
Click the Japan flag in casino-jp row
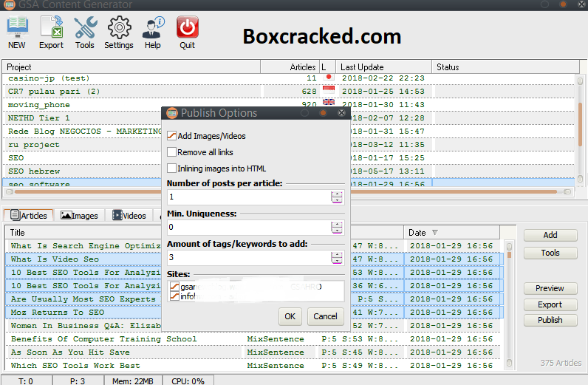pyautogui.click(x=329, y=78)
